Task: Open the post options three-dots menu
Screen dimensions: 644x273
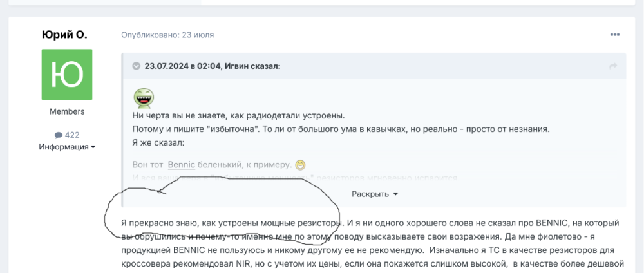Action: pyautogui.click(x=615, y=34)
